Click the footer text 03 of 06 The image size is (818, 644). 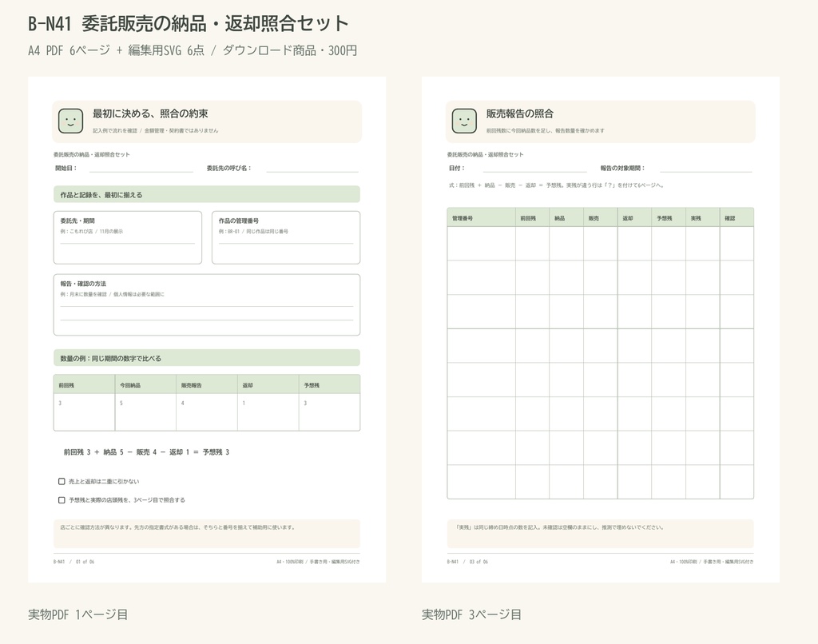click(479, 562)
